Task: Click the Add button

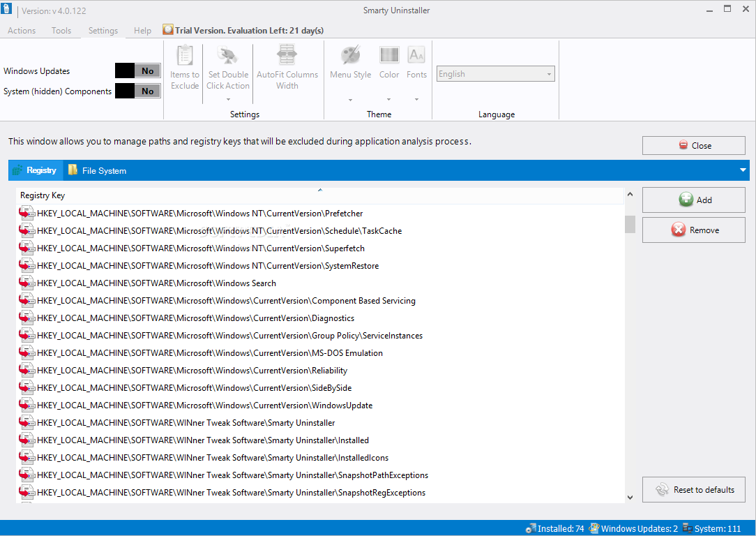Action: point(693,200)
